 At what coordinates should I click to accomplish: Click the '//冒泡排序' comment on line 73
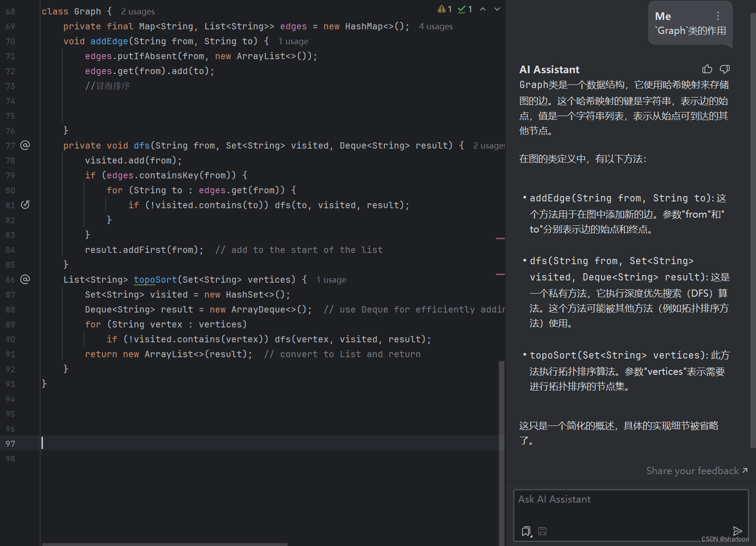point(107,86)
